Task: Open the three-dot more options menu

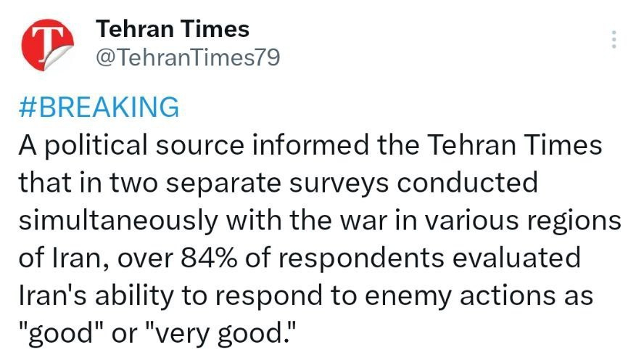Action: (614, 40)
